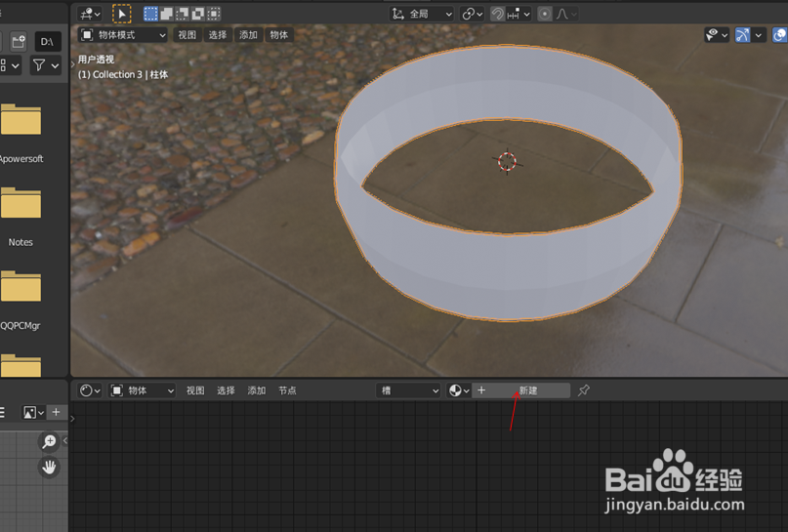Toggle the show overlays button

click(x=779, y=35)
